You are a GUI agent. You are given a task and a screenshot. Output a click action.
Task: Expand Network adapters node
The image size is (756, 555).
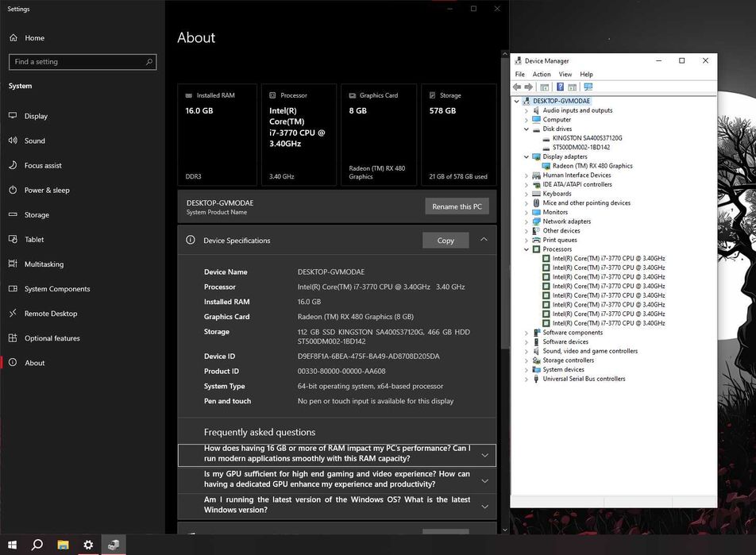coord(526,222)
